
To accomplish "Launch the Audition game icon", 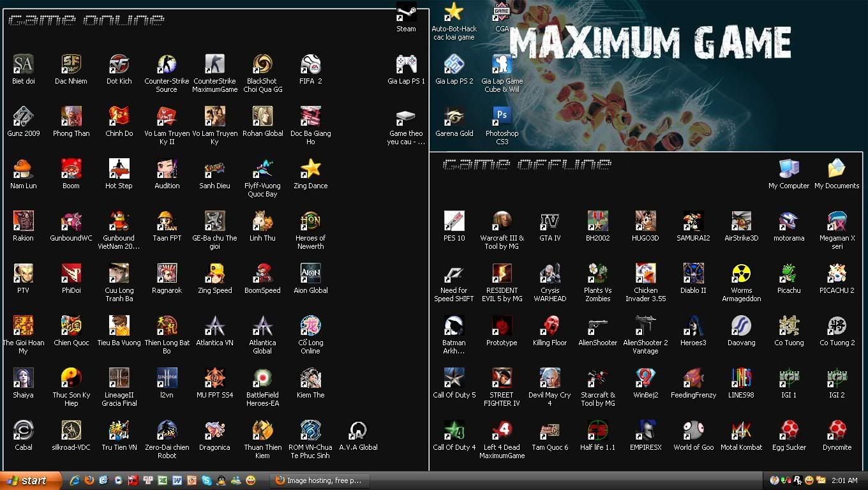I will click(167, 169).
